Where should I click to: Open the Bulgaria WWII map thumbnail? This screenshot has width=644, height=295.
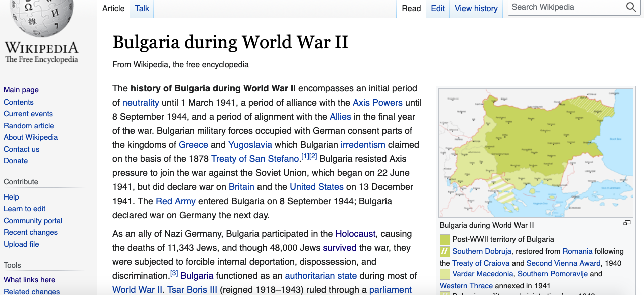point(536,153)
